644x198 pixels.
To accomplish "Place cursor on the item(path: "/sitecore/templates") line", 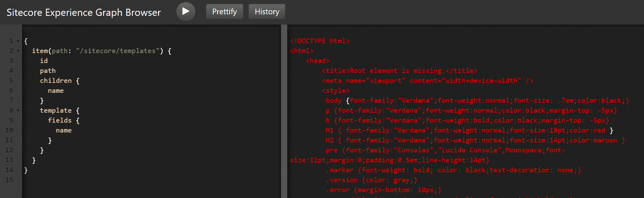I will tap(102, 51).
